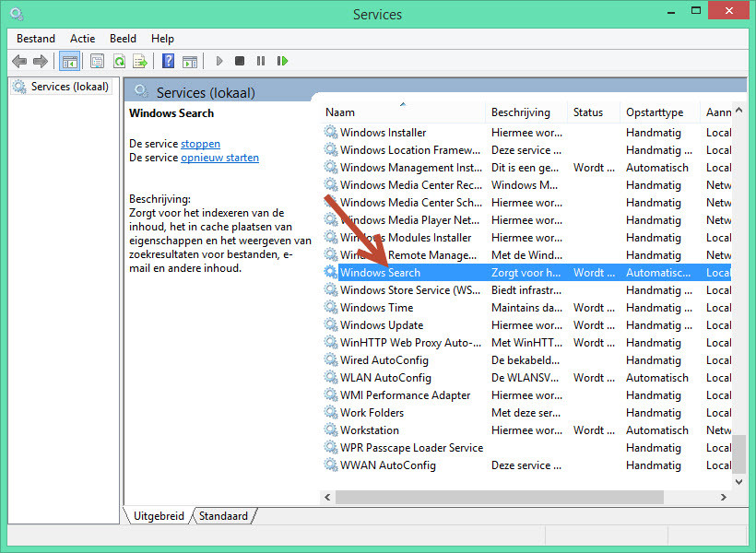Select the Windows Update service name
756x553 pixels.
(382, 325)
